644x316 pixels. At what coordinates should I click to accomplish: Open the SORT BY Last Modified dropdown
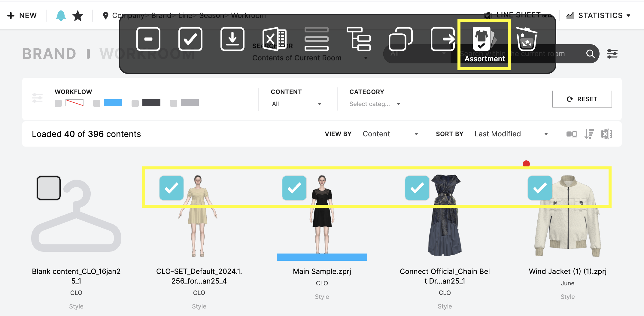(x=511, y=134)
